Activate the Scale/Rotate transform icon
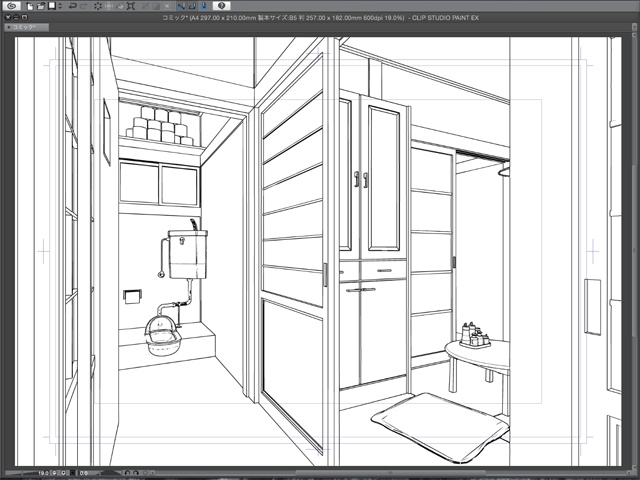Image resolution: width=640 pixels, height=480 pixels. pyautogui.click(x=131, y=6)
